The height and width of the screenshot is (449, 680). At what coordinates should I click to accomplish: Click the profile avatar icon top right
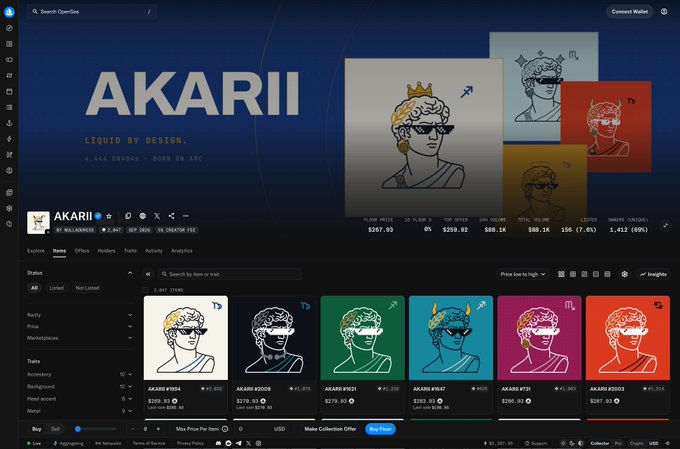coord(664,12)
